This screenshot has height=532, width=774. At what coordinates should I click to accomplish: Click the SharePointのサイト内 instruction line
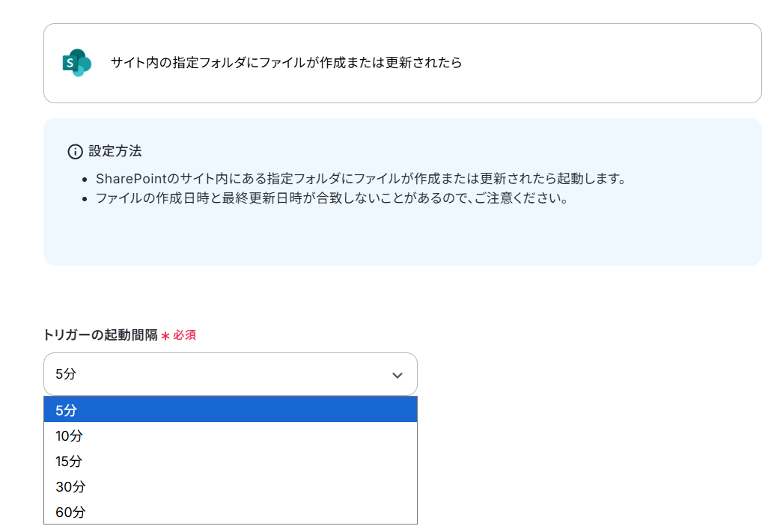pyautogui.click(x=362, y=179)
